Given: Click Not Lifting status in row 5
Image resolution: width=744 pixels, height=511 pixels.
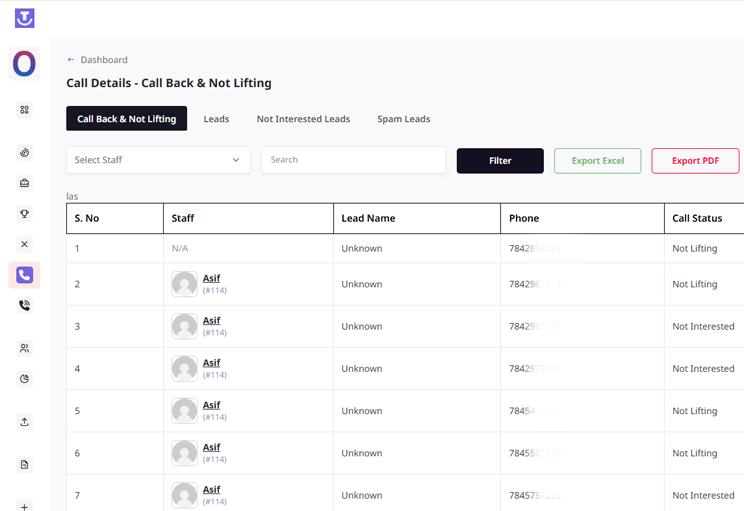Looking at the screenshot, I should pyautogui.click(x=695, y=411).
